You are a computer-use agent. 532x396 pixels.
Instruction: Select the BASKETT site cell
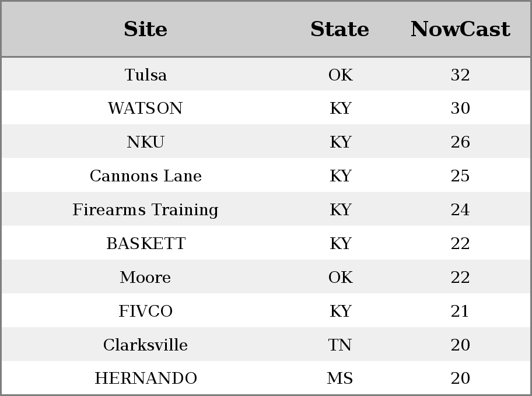coord(146,243)
